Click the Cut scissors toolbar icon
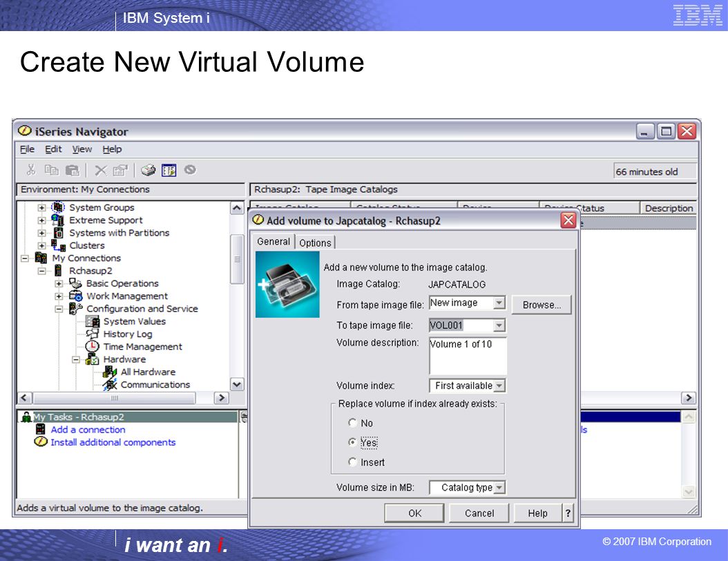 point(30,170)
